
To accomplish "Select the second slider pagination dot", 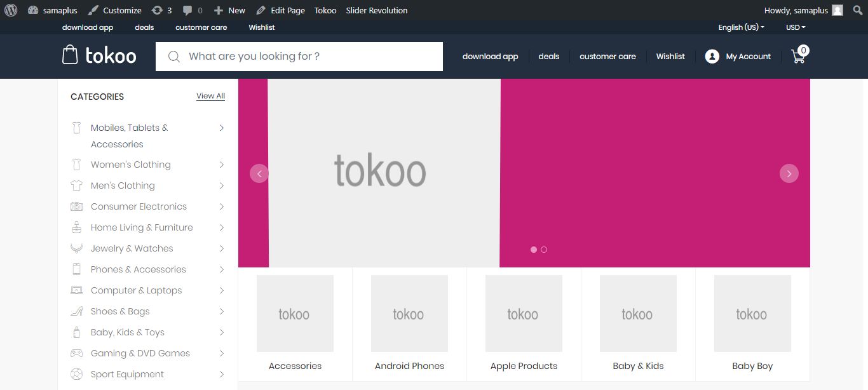I will [x=544, y=250].
